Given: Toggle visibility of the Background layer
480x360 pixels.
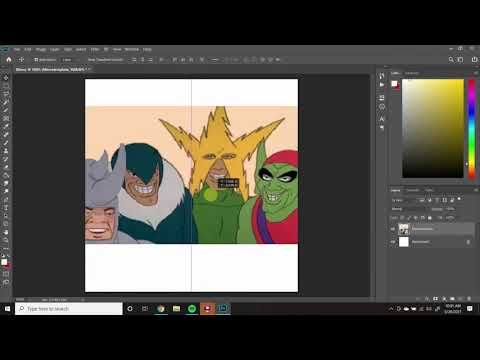Looking at the screenshot, I should (393, 242).
